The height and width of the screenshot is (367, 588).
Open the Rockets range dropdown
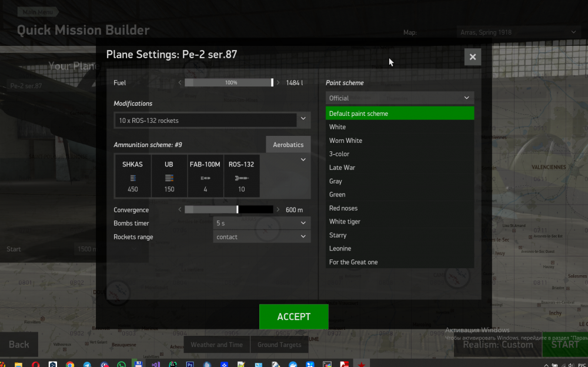[262, 237]
